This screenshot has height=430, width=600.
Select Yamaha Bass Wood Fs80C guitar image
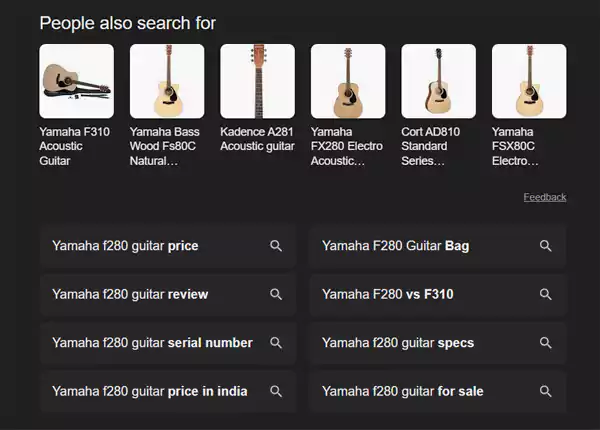pos(167,82)
